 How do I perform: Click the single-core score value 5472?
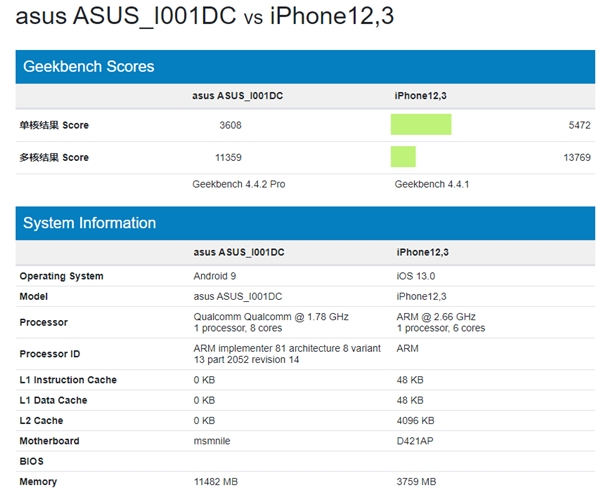coord(579,125)
